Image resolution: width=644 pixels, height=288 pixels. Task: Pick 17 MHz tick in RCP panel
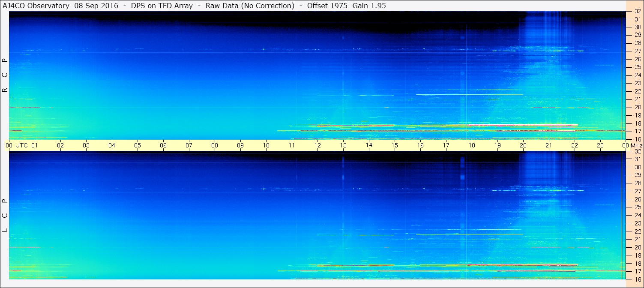[637, 131]
